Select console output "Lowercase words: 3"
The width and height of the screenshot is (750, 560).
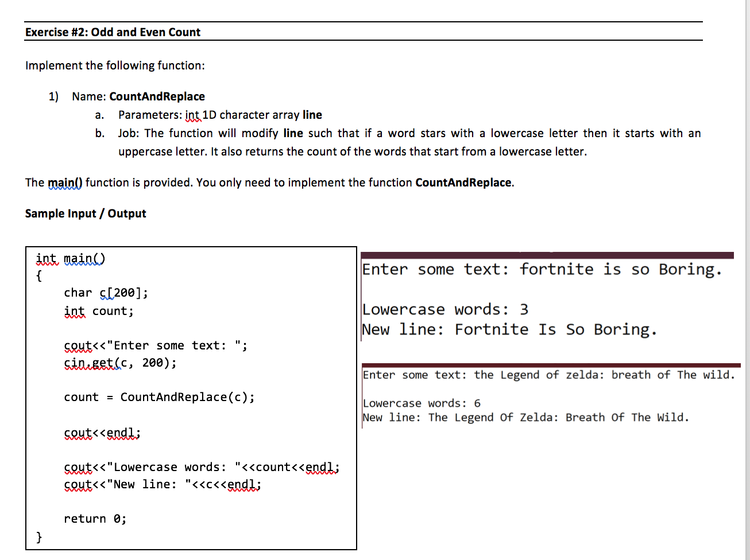pyautogui.click(x=445, y=309)
